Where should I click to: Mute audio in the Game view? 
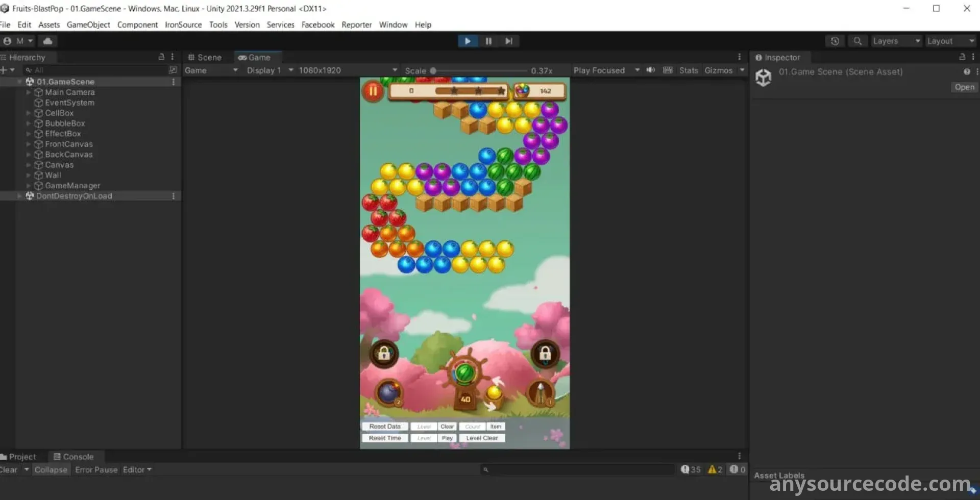(650, 70)
